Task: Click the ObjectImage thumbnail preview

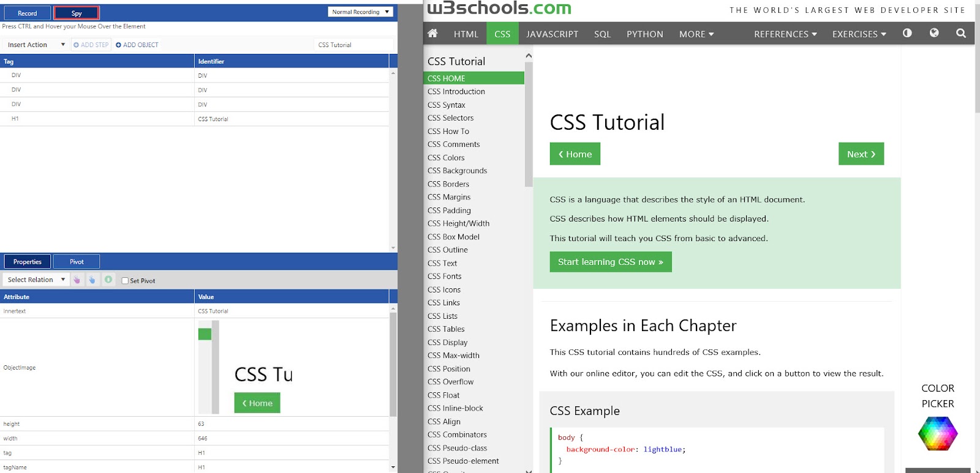Action: [246, 367]
